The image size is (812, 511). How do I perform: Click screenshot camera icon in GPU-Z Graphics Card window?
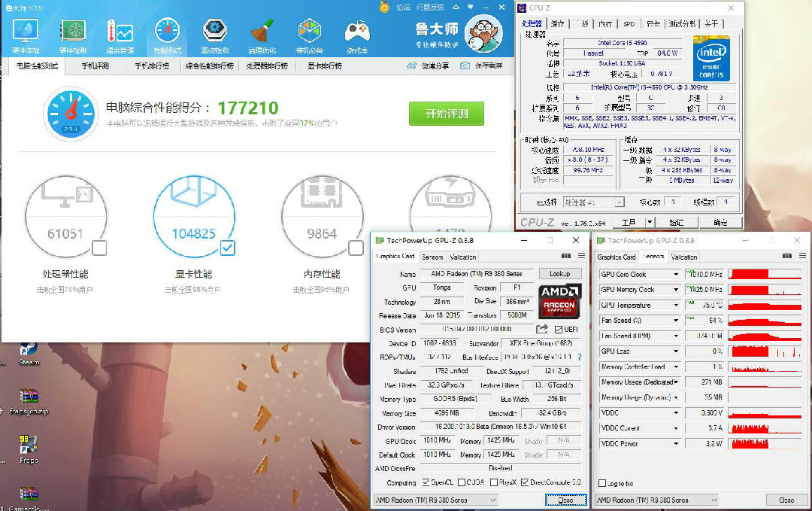(566, 256)
